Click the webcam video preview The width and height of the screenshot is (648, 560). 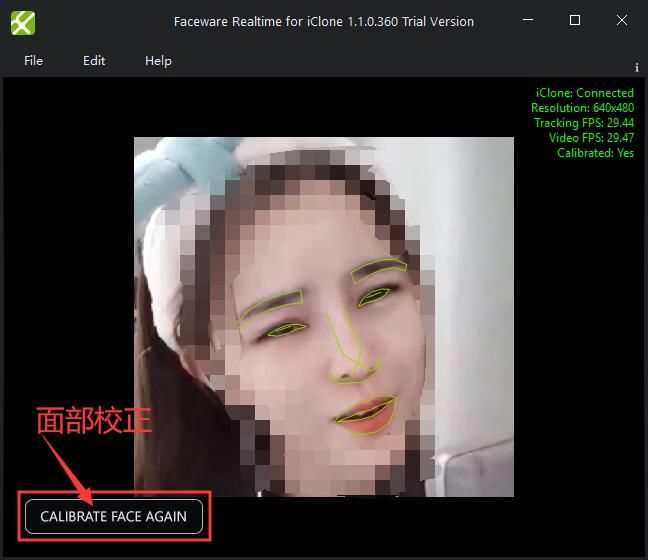pyautogui.click(x=324, y=317)
